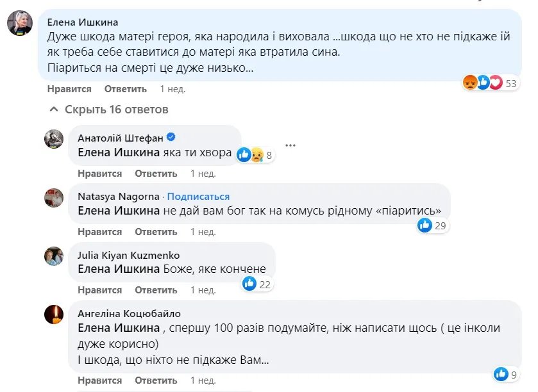Show likes on Ангеліна Коцюбайло's reply
Screen dimensions: 538x392
click(509, 373)
